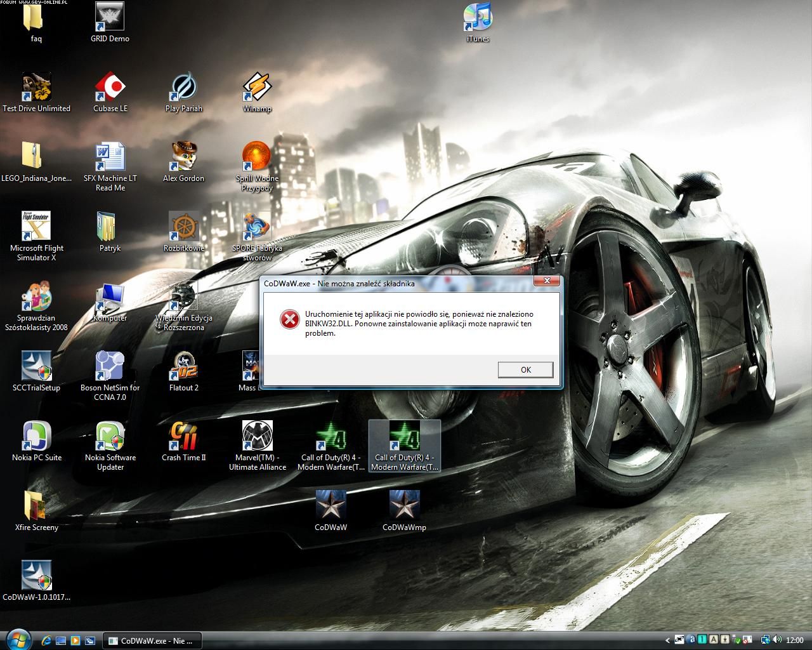The image size is (812, 650).
Task: Select the Microsoft Flight Simulator X icon
Action: coord(36,229)
